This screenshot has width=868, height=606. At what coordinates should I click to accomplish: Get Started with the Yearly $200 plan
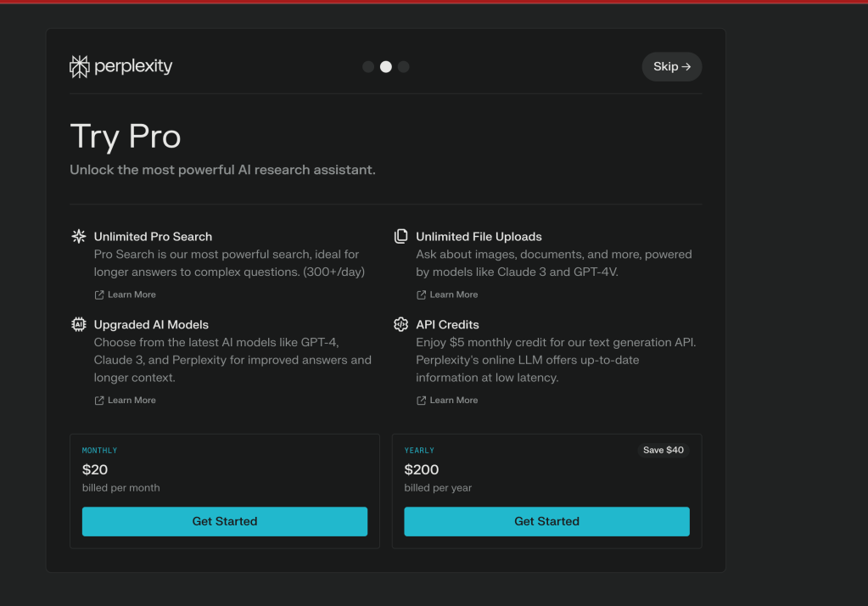[x=547, y=521]
